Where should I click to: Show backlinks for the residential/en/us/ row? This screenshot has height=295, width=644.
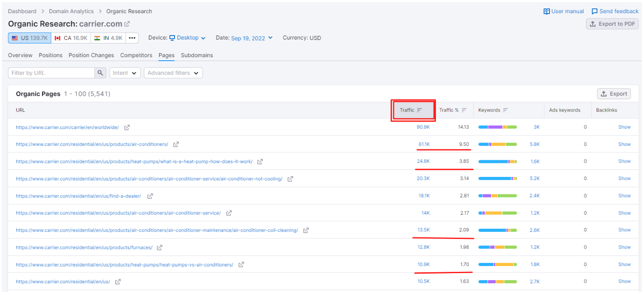click(x=624, y=281)
